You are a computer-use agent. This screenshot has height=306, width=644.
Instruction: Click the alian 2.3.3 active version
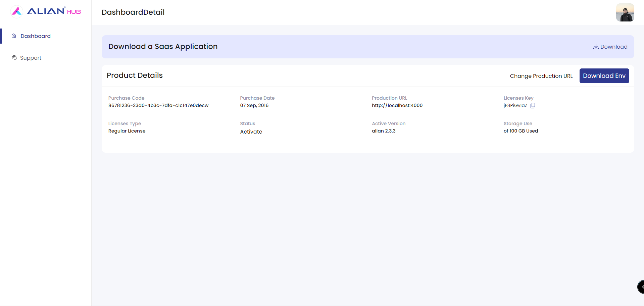[x=384, y=131]
